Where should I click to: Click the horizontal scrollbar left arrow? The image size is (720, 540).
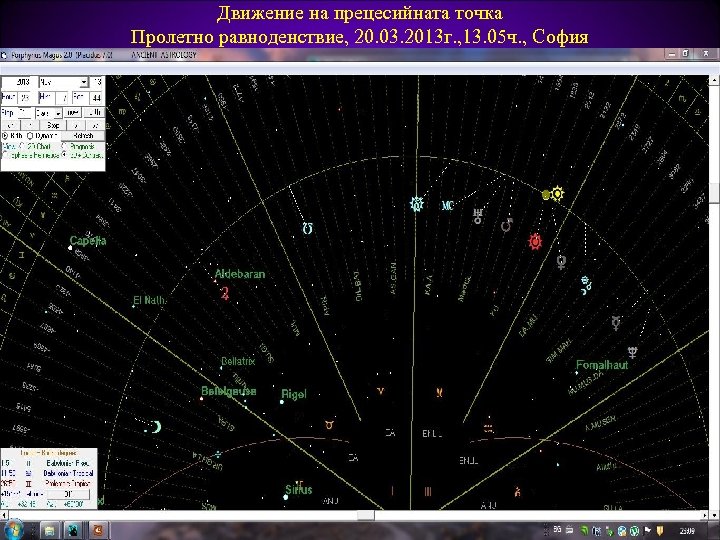pos(4,516)
